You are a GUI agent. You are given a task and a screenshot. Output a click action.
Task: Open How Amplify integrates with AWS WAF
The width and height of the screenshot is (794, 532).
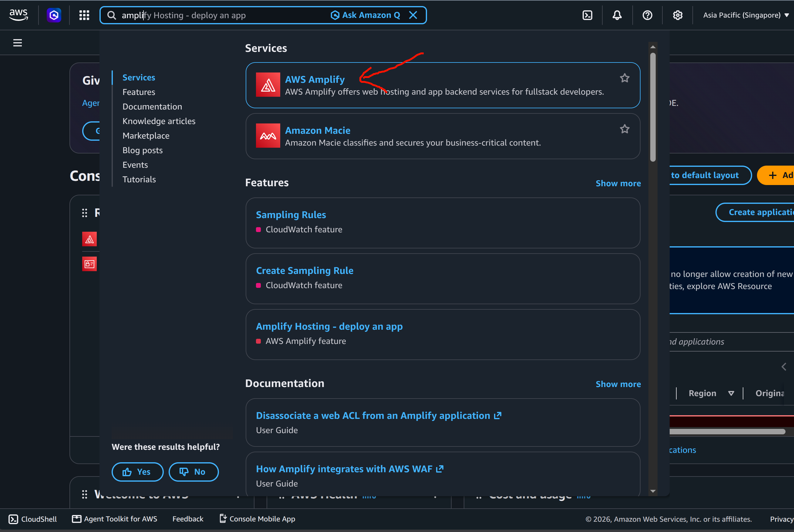350,469
